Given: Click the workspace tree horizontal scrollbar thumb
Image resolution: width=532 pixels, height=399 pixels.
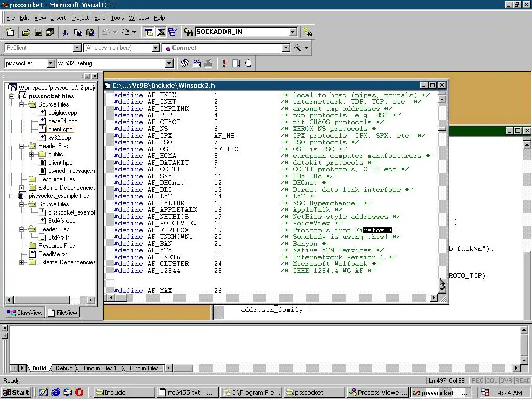Looking at the screenshot, I should coord(42,300).
